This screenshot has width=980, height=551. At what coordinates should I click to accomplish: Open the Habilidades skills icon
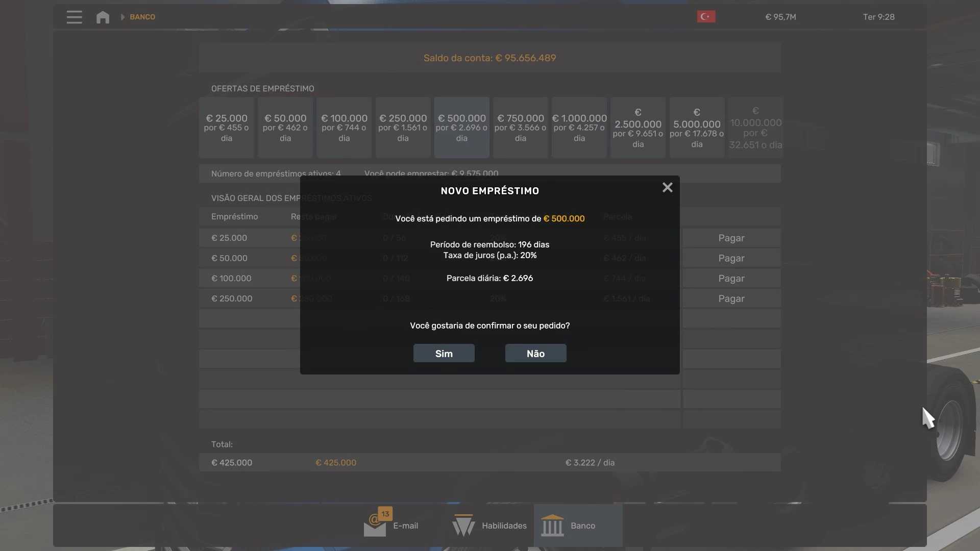(463, 526)
